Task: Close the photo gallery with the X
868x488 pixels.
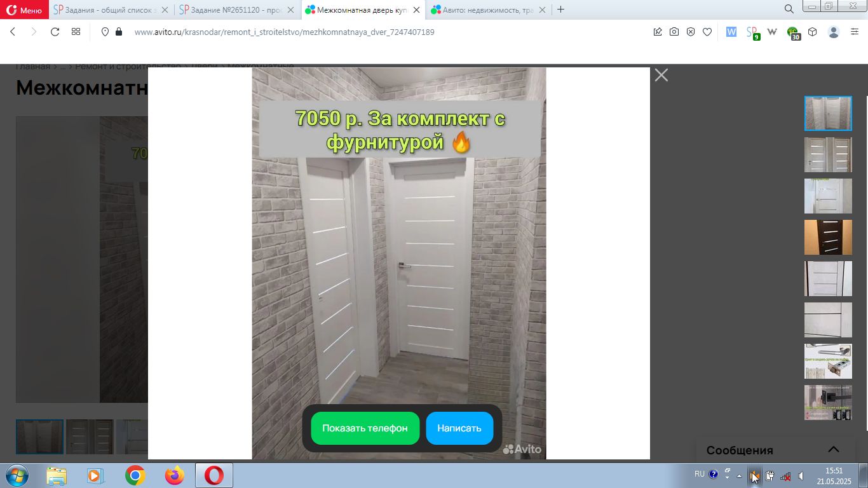Action: (661, 75)
